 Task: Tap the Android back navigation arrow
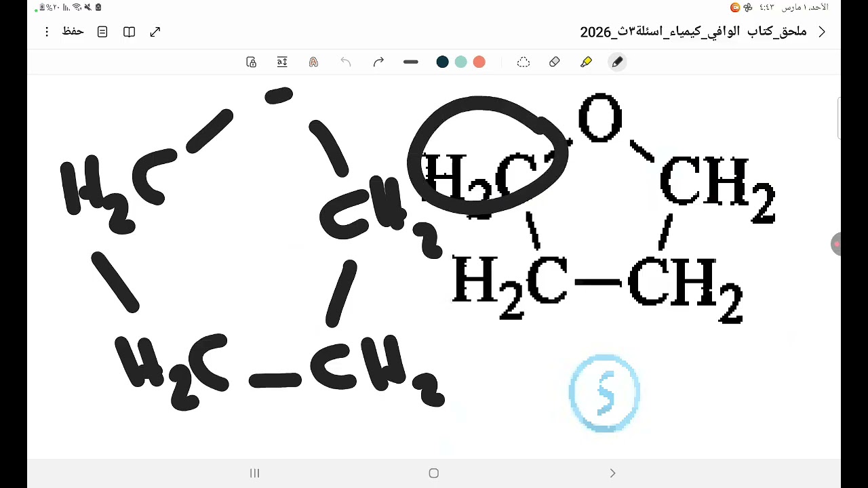[612, 473]
